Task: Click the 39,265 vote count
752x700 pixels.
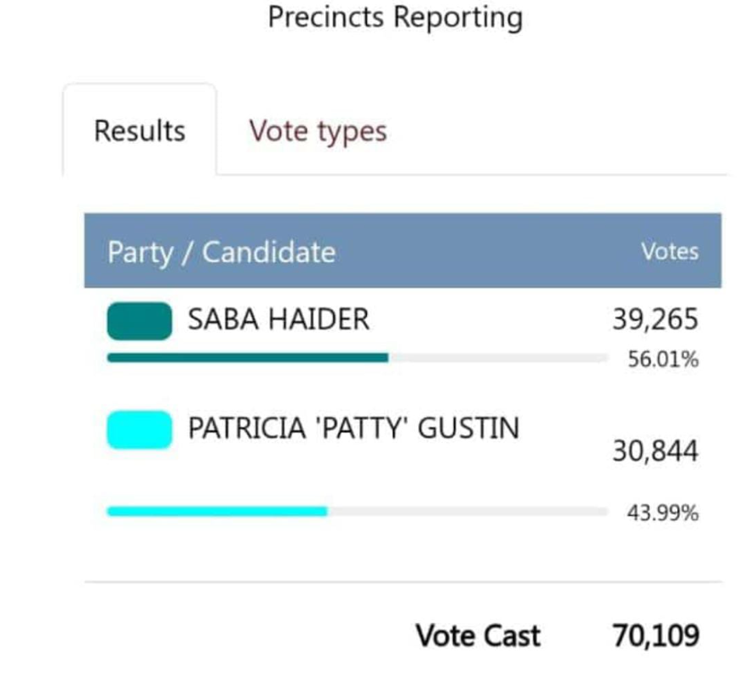Action: (655, 320)
